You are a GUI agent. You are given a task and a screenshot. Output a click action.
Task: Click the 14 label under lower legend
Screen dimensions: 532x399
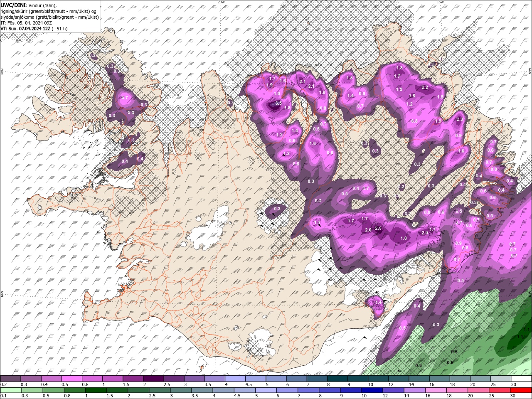coord(411,396)
